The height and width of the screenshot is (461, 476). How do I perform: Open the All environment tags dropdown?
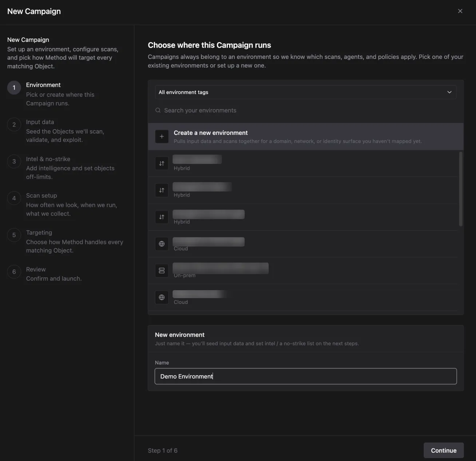305,92
